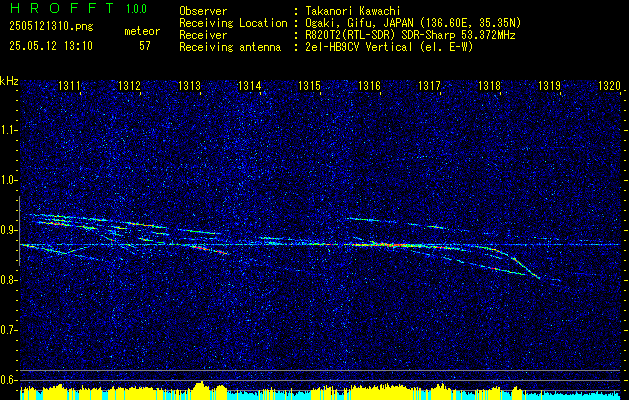629x400 pixels.
Task: Click the 1312 time axis marker
Action: [x=129, y=85]
